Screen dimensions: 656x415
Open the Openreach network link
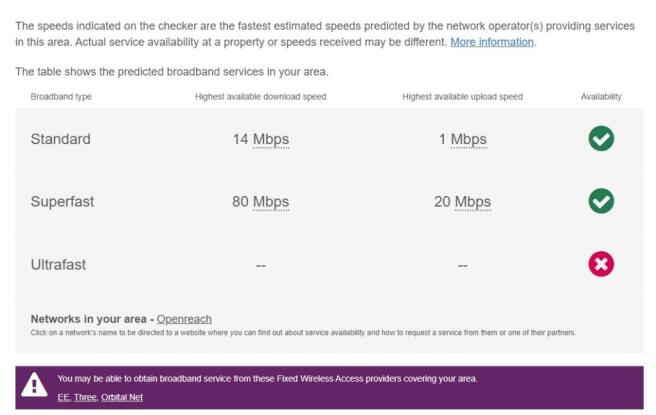[x=184, y=319]
